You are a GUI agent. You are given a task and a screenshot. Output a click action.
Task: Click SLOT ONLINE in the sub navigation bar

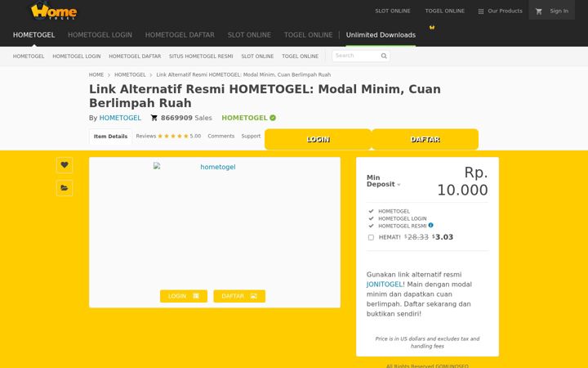coord(257,56)
